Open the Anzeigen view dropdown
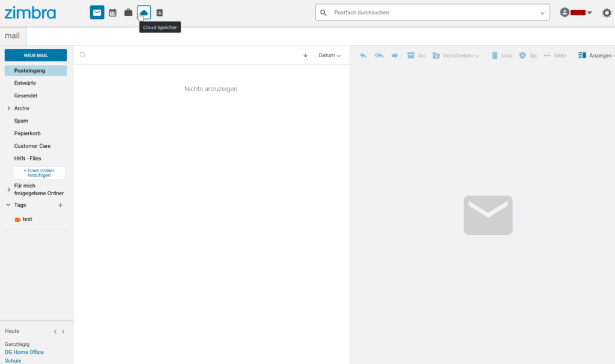 [596, 55]
